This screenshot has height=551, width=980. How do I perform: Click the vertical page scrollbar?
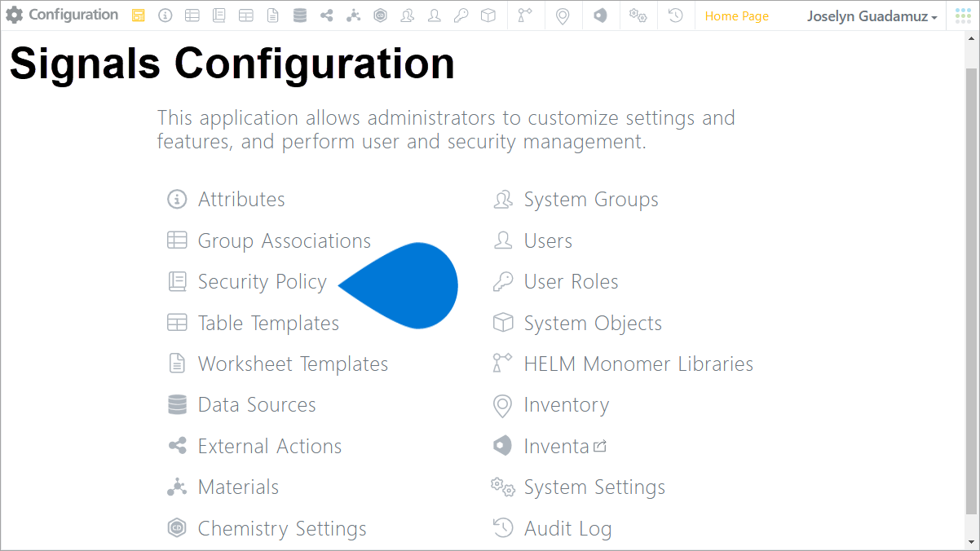(971, 291)
